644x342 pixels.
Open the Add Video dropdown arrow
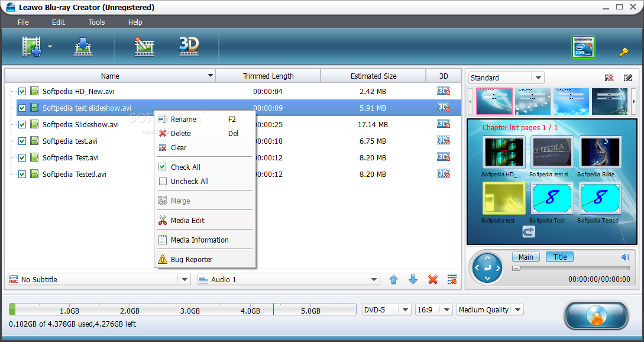tap(50, 47)
